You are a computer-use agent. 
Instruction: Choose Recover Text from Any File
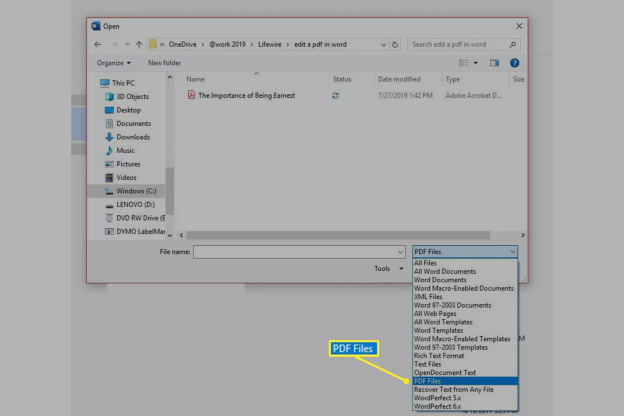click(x=465, y=390)
